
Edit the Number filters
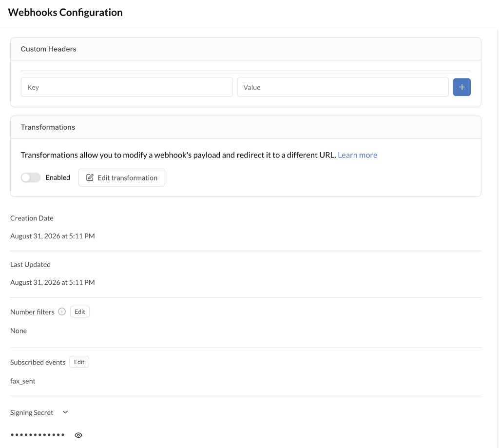(79, 312)
